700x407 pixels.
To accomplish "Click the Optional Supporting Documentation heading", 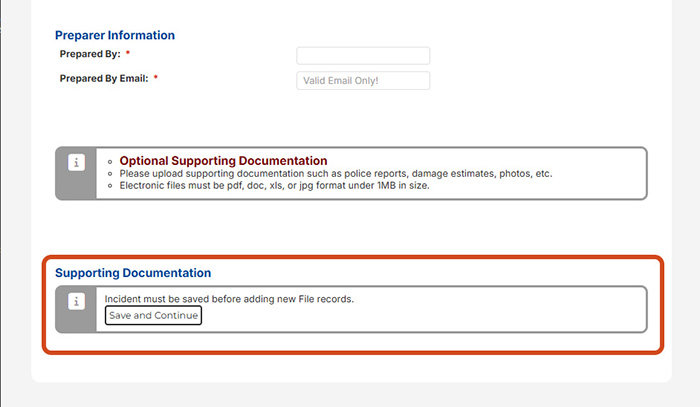I will tap(223, 160).
